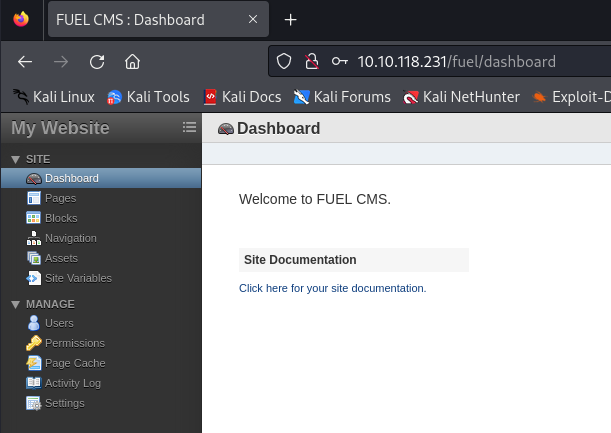
Task: Open the browser home page icon
Action: (x=132, y=62)
